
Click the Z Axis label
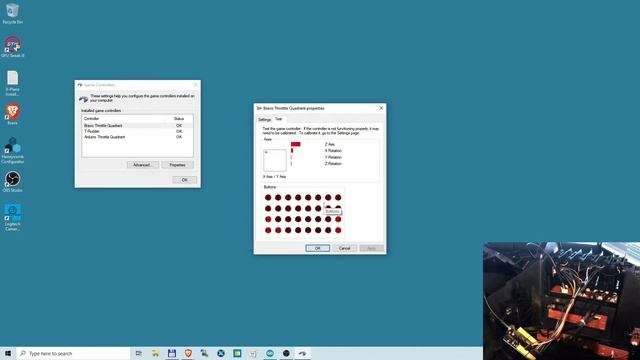click(x=329, y=144)
